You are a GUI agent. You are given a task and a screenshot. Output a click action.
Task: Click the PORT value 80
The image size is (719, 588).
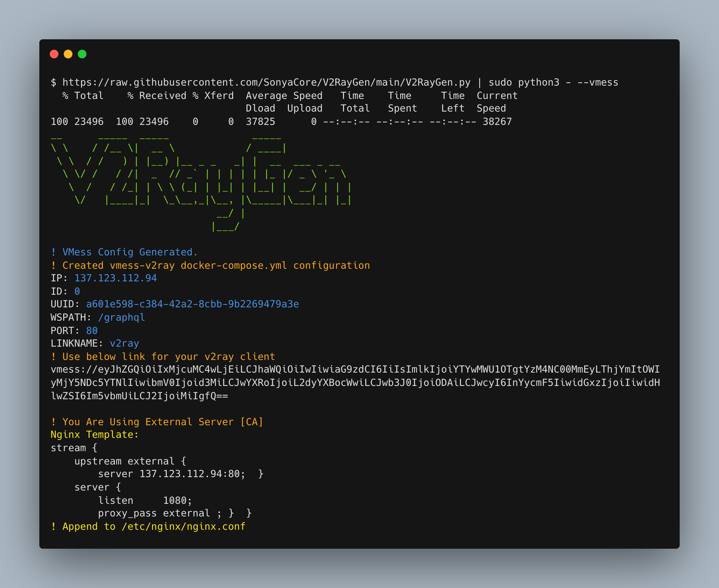pyautogui.click(x=92, y=331)
